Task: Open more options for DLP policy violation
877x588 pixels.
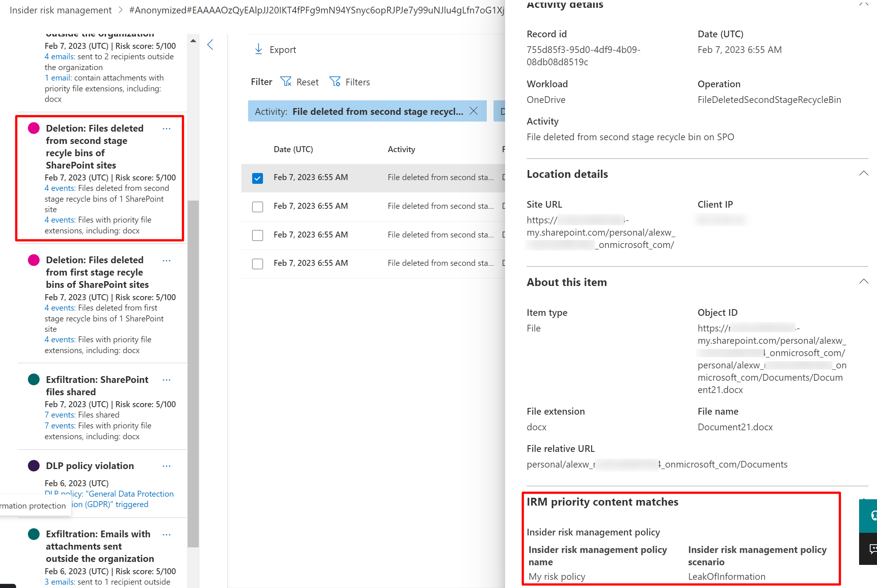Action: click(x=166, y=466)
